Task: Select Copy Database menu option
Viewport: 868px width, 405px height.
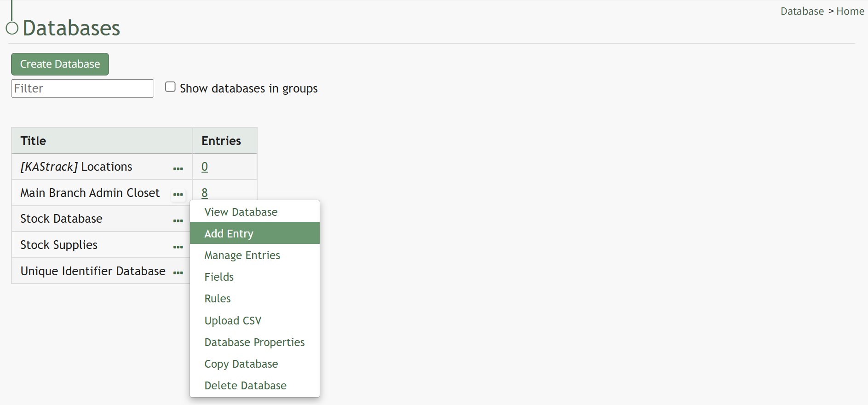Action: [255, 364]
